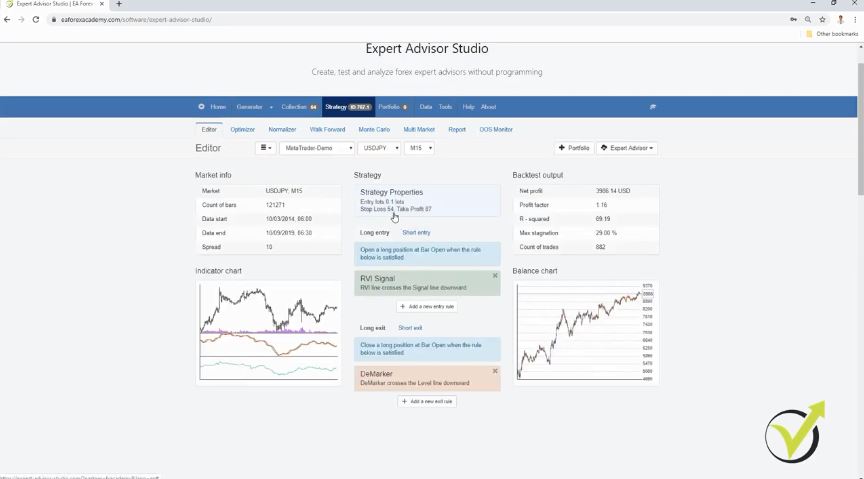The height and width of the screenshot is (479, 864).
Task: Click the Spread value 10
Action: click(269, 247)
